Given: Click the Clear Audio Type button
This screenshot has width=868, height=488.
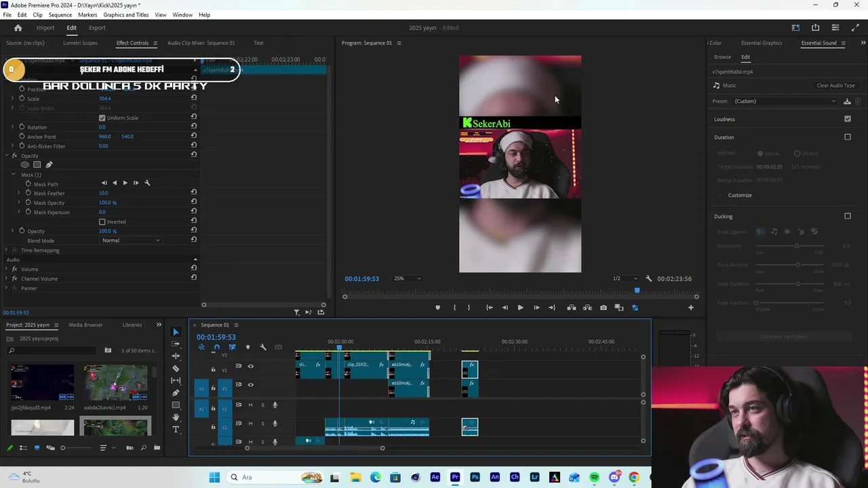Looking at the screenshot, I should coord(835,85).
